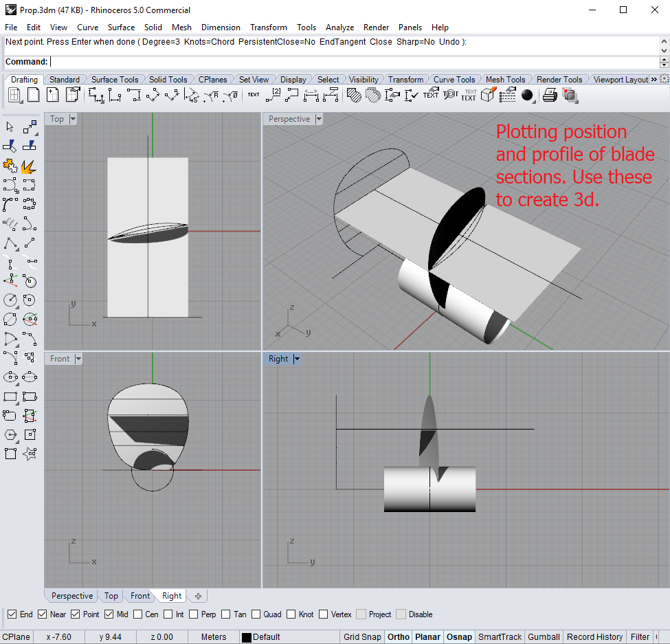670x644 pixels.
Task: Uncheck the Mid object snap
Action: pyautogui.click(x=109, y=614)
